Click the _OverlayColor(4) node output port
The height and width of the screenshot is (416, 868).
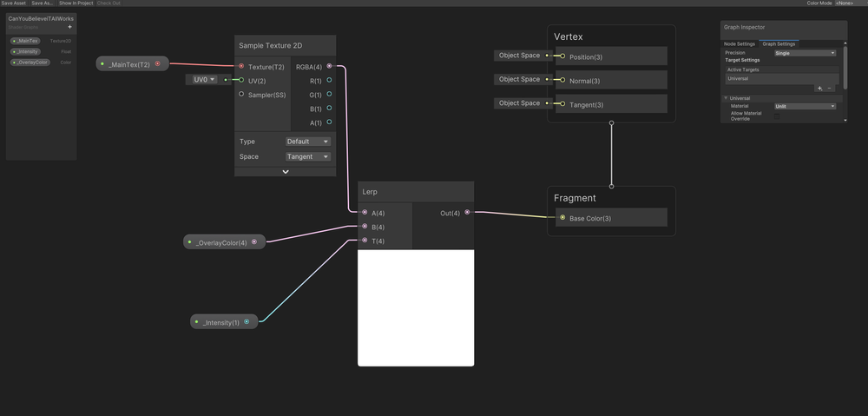click(254, 241)
